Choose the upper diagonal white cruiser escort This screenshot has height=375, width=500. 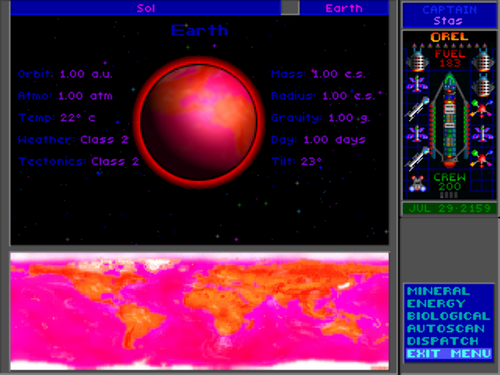point(417,108)
